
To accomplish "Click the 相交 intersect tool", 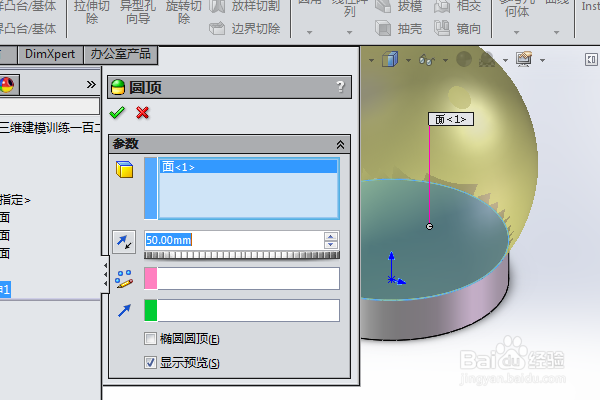I will point(458,6).
